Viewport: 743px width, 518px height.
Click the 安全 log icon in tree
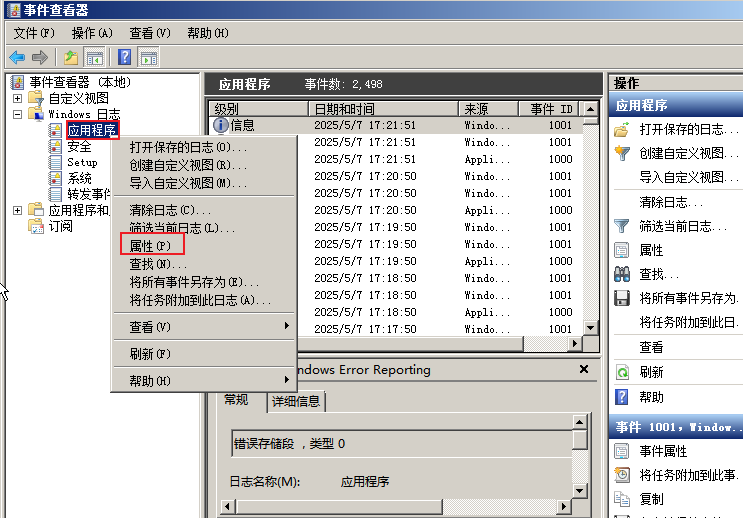[x=55, y=146]
